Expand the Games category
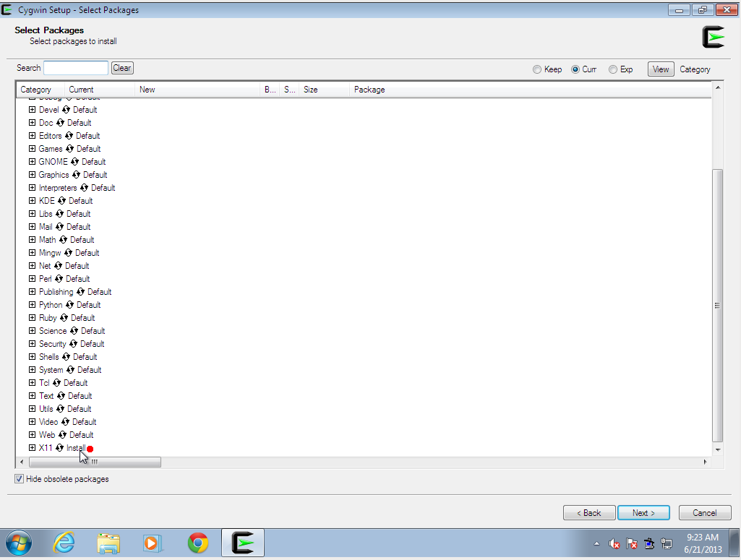 tap(32, 149)
